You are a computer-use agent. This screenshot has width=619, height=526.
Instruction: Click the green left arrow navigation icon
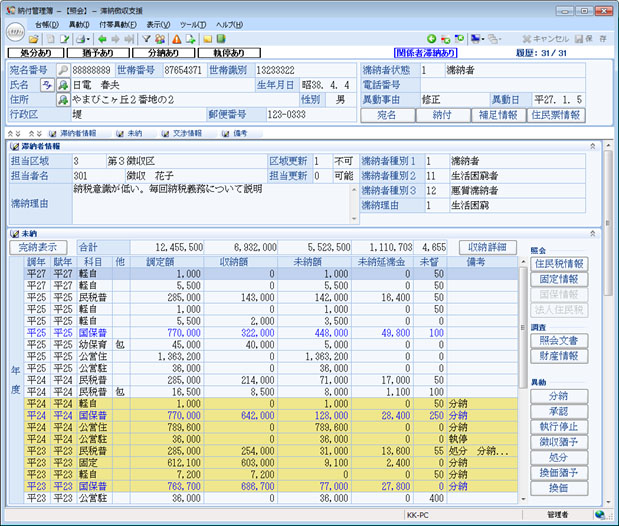click(102, 38)
